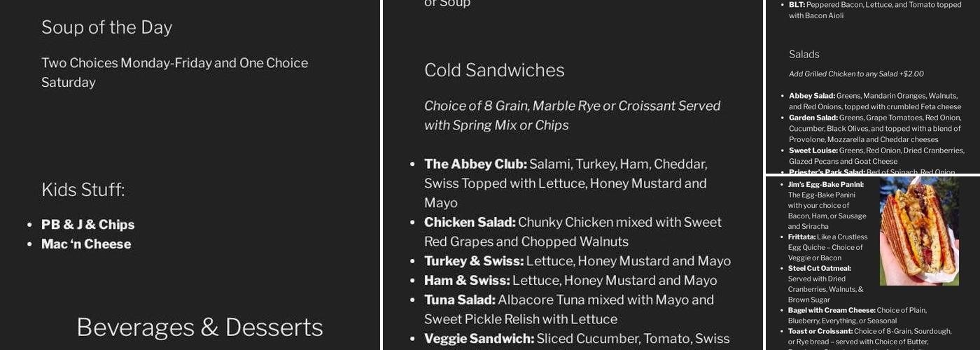Select The Abbey Club sandwich name
The width and height of the screenshot is (980, 350).
coord(475,164)
